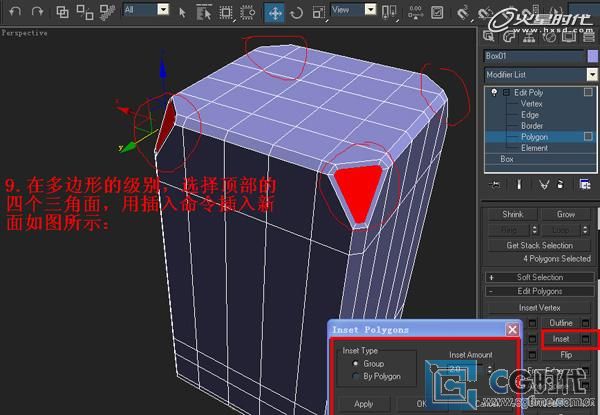Screen dimensions: 600x415
Task: Open the Select by Name tool
Action: [204, 12]
